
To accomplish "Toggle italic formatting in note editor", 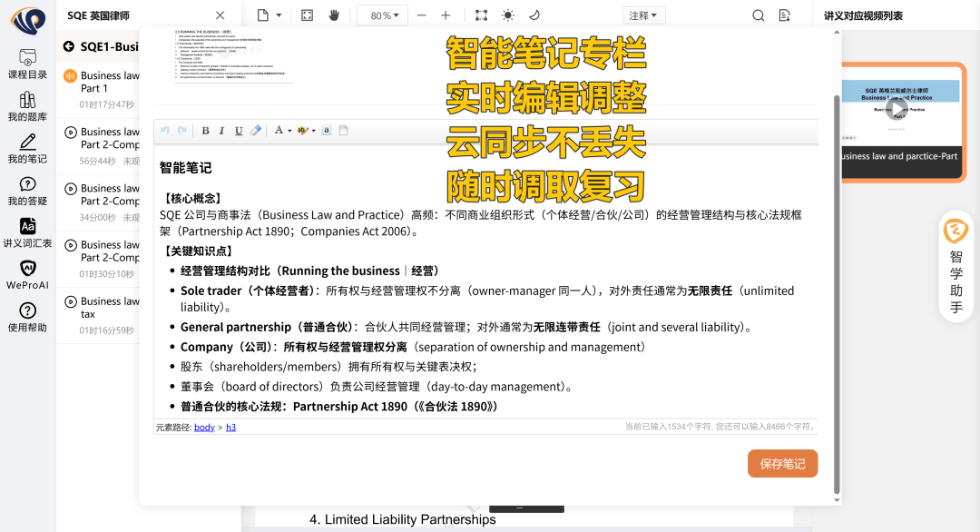I will 221,131.
